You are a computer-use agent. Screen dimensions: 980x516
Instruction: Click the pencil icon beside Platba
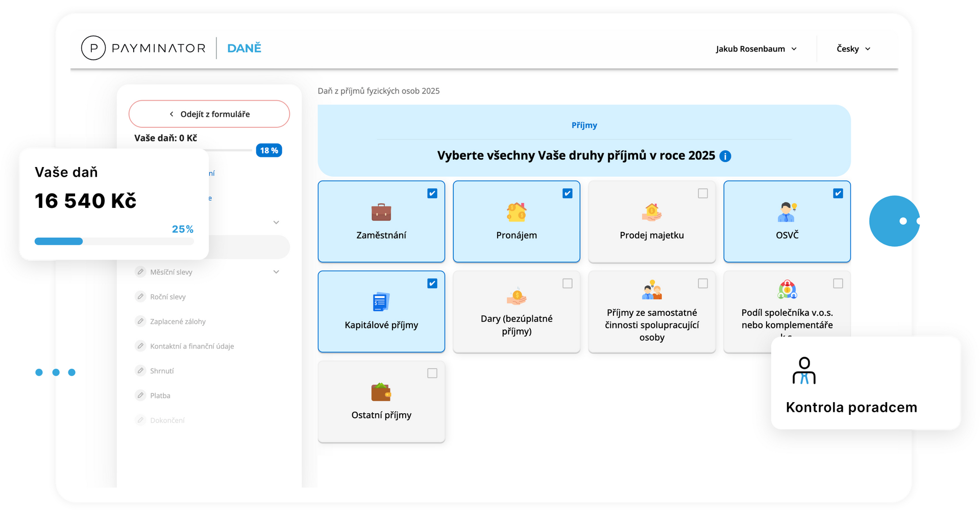(x=140, y=395)
